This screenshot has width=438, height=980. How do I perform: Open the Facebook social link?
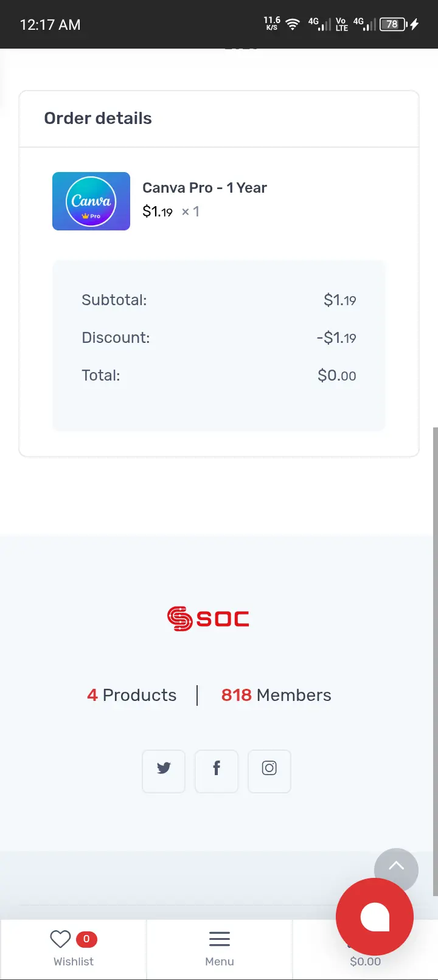click(x=217, y=771)
